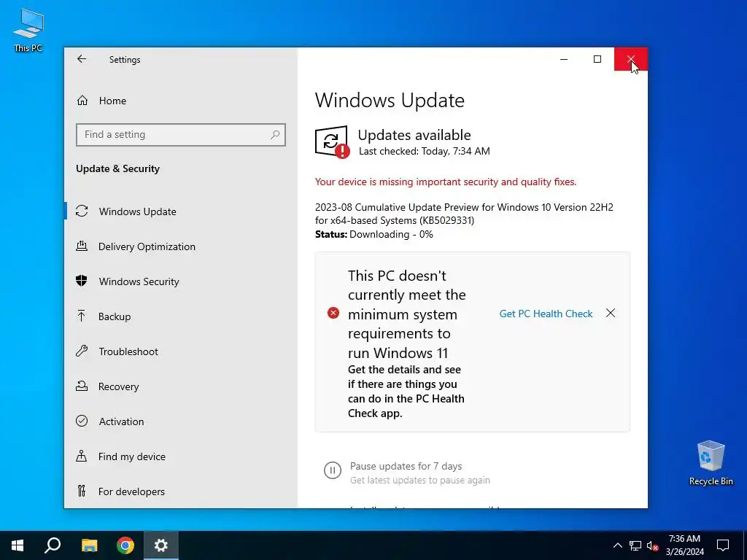Click the Find my device person icon

click(82, 456)
